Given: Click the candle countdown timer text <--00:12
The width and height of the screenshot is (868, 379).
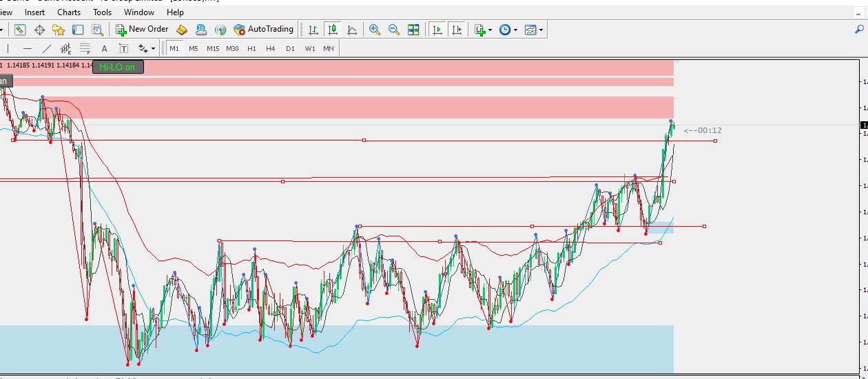Looking at the screenshot, I should (703, 130).
